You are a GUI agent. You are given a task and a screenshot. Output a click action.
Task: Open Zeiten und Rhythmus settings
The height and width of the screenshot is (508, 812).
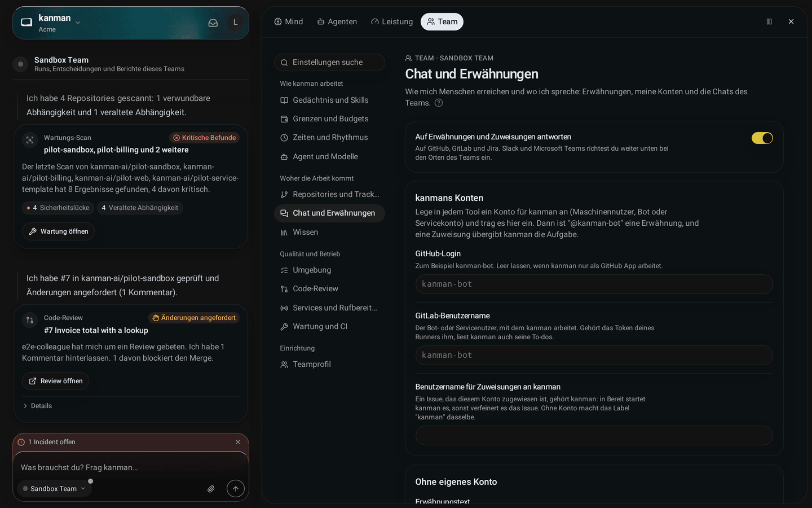click(x=329, y=137)
